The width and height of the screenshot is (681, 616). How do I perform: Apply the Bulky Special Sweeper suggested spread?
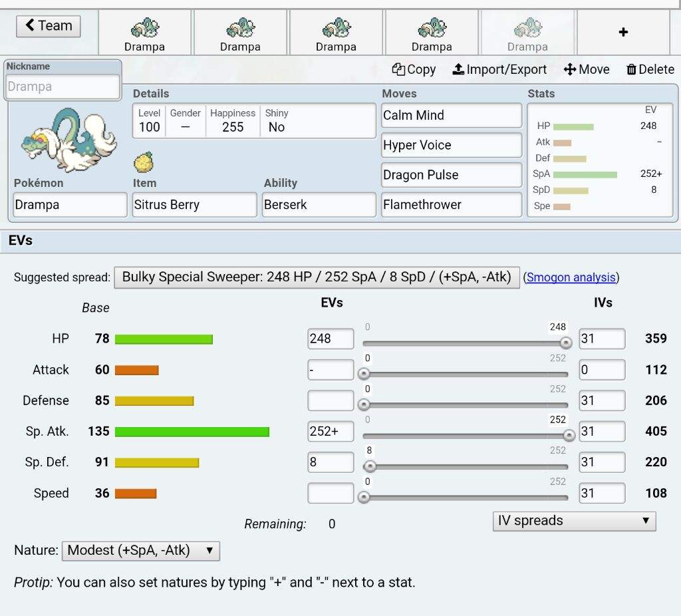click(317, 277)
